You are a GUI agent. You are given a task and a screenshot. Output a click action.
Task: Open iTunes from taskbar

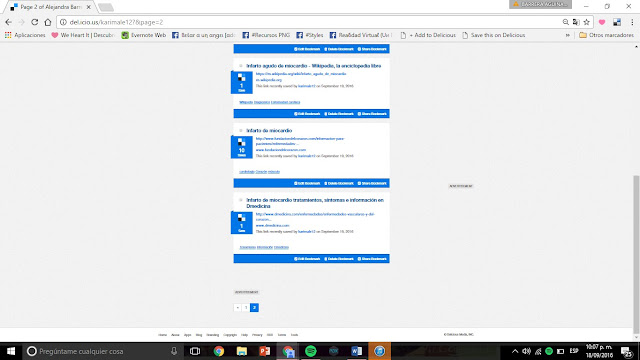379,351
